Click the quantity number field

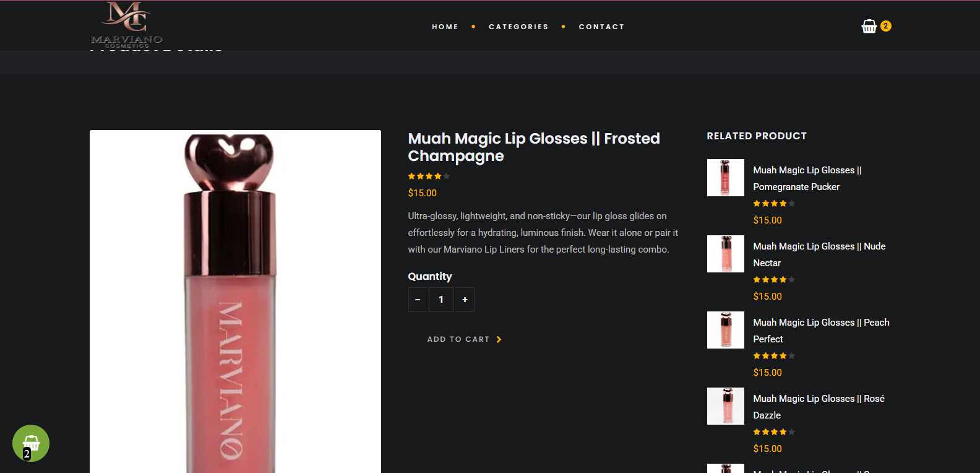tap(441, 300)
